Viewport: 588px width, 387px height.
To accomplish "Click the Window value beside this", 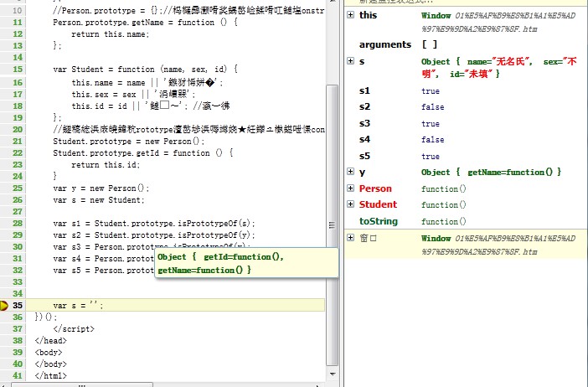I will 498,22.
